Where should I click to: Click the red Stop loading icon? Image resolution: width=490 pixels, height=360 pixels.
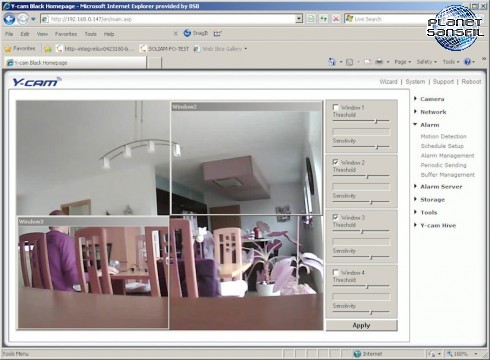[x=336, y=19]
